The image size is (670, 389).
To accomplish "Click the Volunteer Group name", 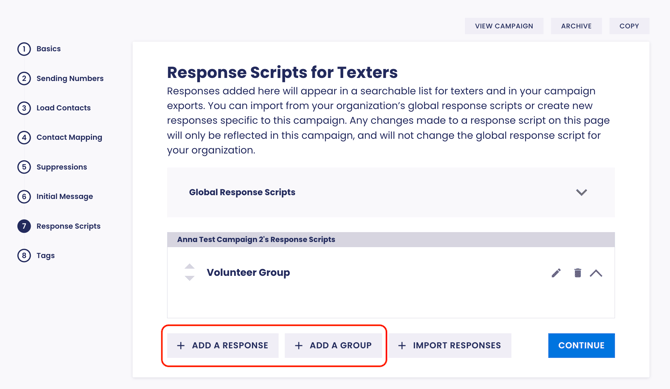I will point(248,273).
